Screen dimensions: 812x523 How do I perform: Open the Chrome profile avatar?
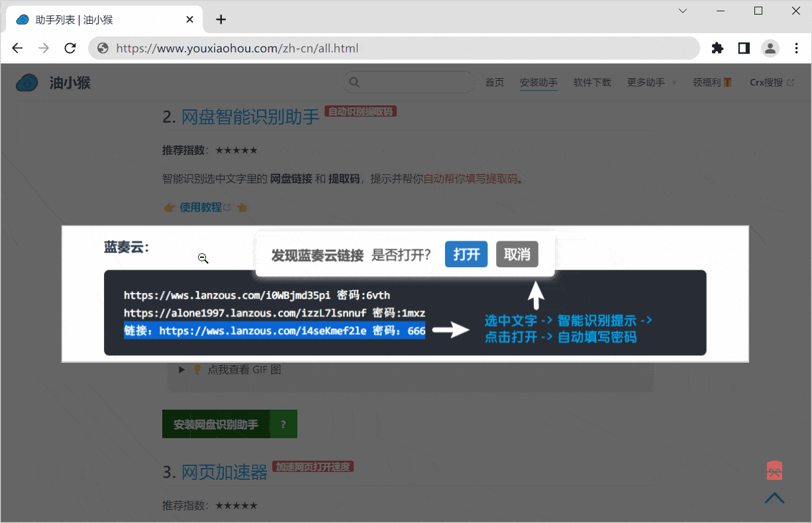770,48
